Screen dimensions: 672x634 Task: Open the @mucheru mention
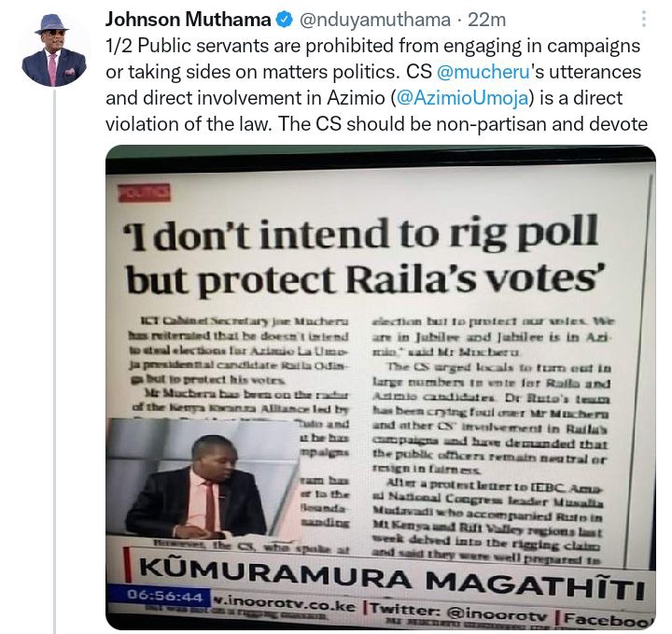pyautogui.click(x=483, y=72)
